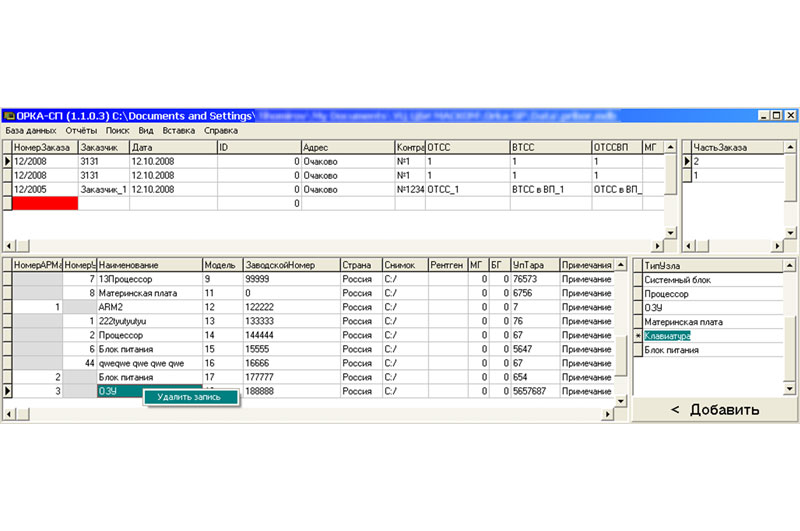The width and height of the screenshot is (800, 531).
Task: Click the Дата column header in orders grid
Action: tap(173, 147)
